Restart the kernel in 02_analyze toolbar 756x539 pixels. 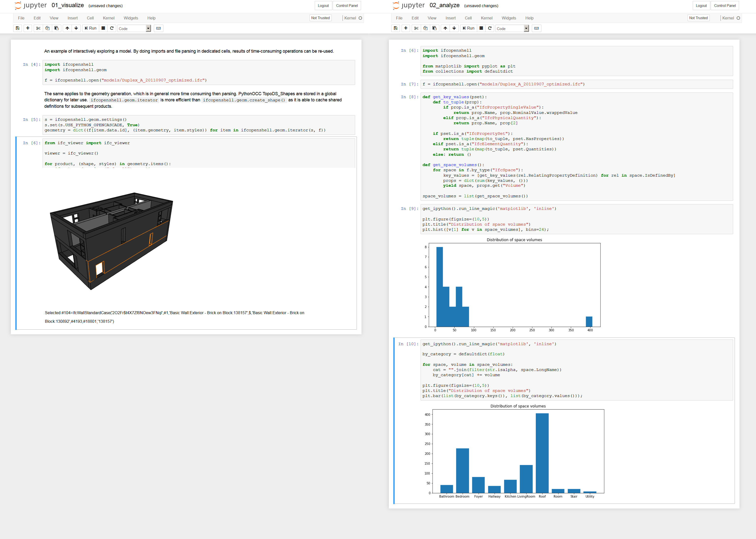[490, 28]
